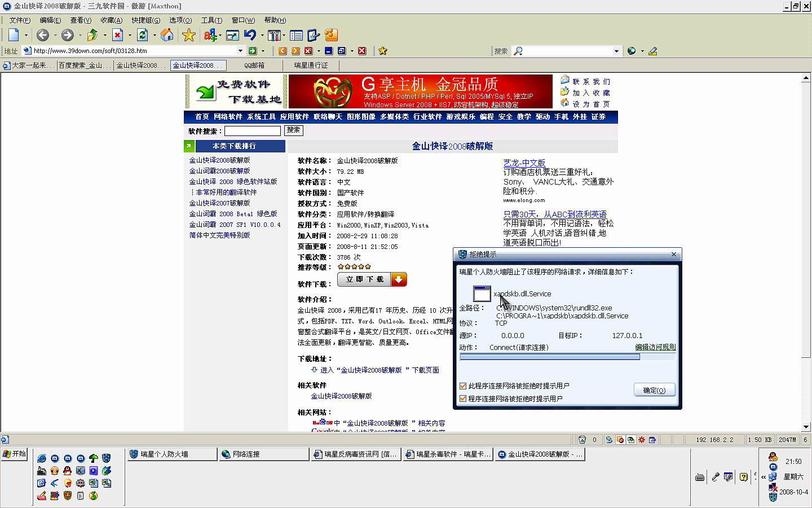Open the 艺龙-中文版 advertisement link
Image resolution: width=812 pixels, height=508 pixels.
click(524, 163)
